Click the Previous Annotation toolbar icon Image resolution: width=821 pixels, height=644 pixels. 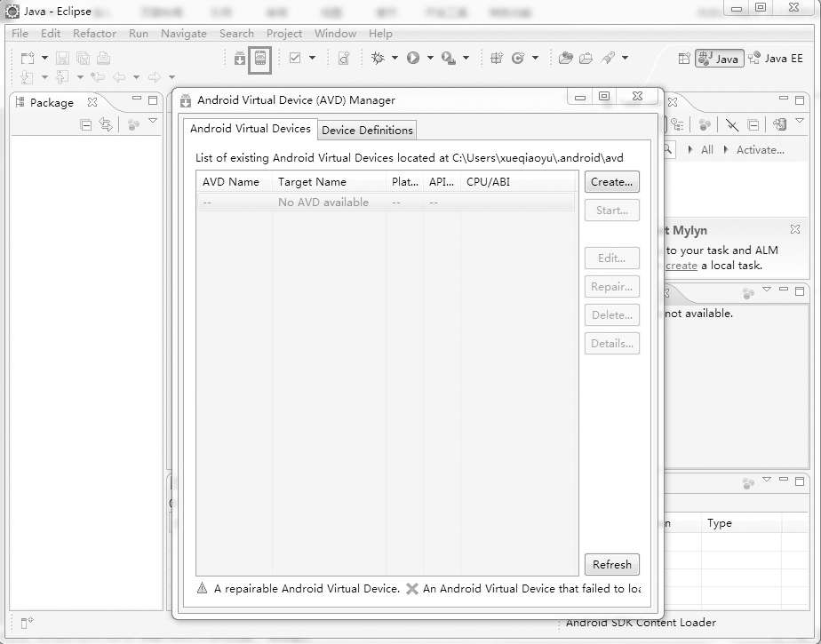62,77
